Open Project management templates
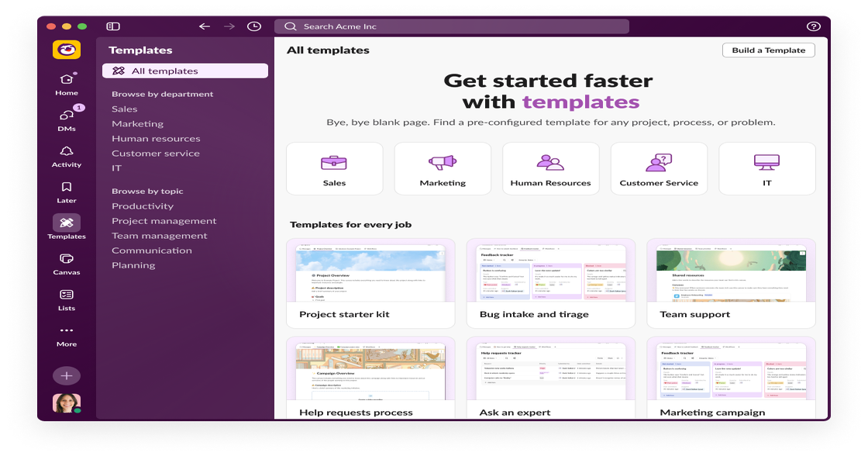Viewport: 868px width, 456px height. [x=164, y=220]
